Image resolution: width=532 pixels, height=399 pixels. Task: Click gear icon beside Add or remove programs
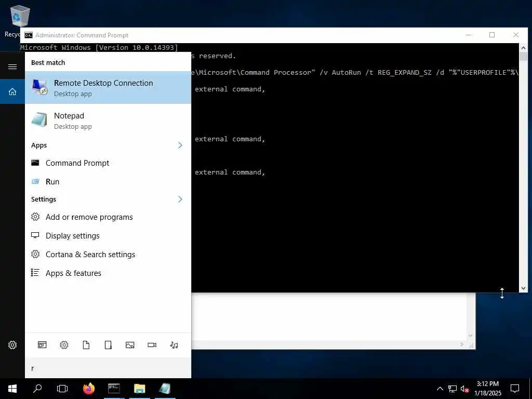(x=35, y=217)
